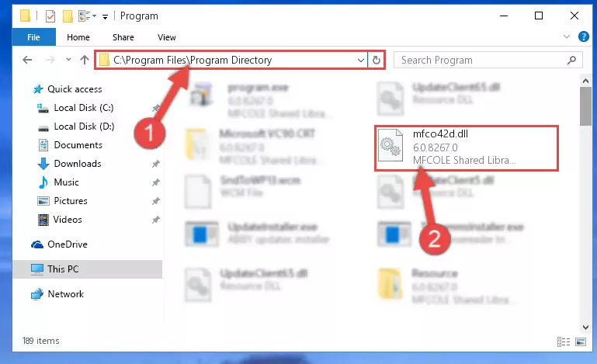597x364 pixels.
Task: Click the Back navigation arrow
Action: click(x=27, y=60)
